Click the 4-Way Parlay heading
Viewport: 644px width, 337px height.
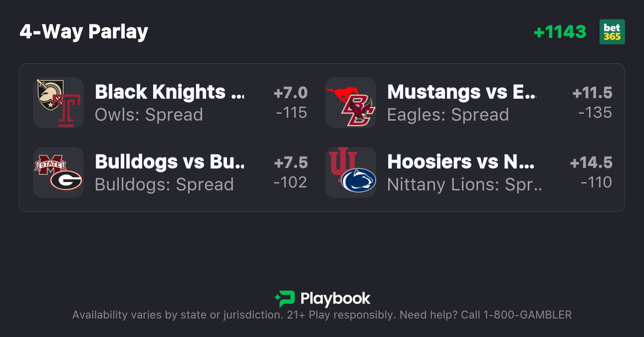(x=84, y=32)
